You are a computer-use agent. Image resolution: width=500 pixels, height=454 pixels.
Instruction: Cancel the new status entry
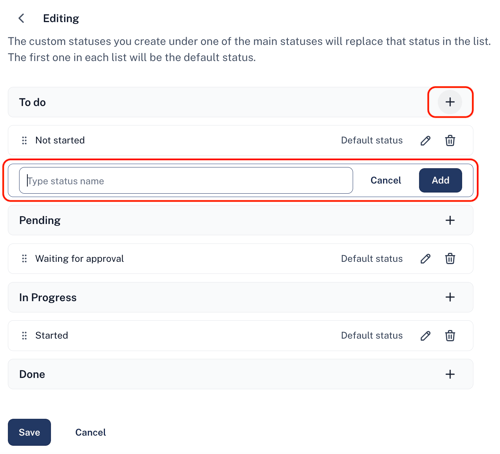point(386,180)
